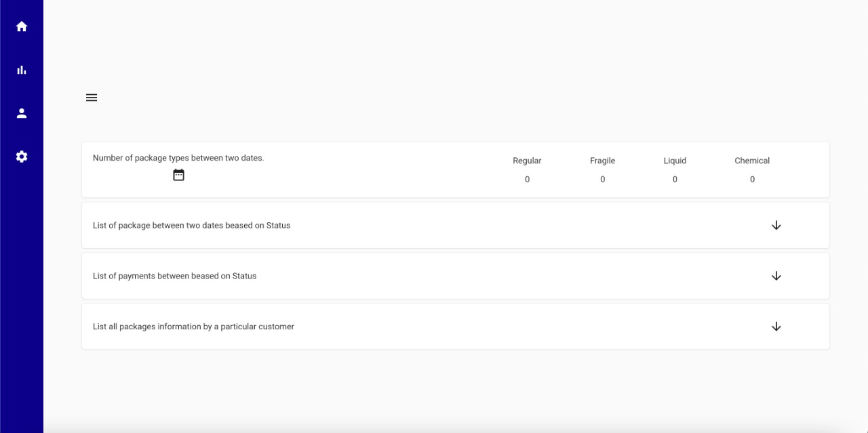Screen dimensions: 868x433
Task: Click the Fragile package counter
Action: point(602,179)
